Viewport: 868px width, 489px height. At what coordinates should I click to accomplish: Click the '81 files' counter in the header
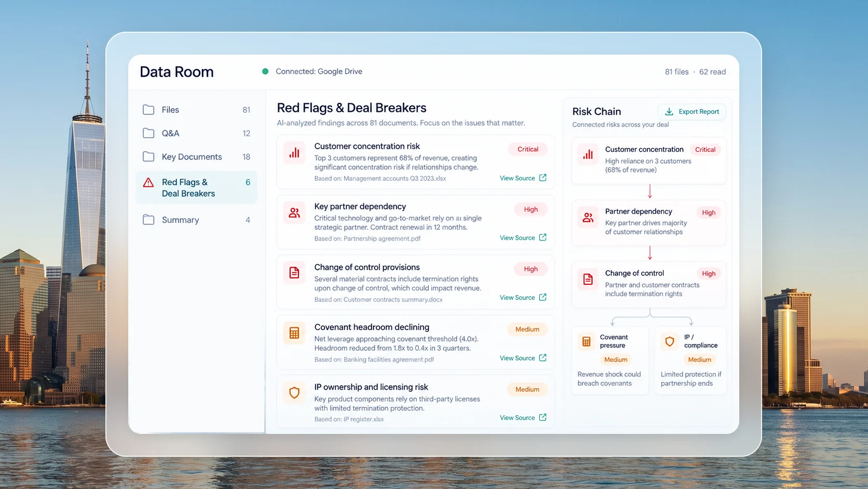676,72
